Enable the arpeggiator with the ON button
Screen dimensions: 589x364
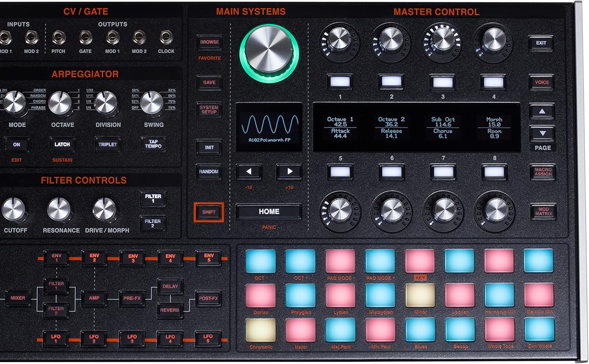(x=16, y=145)
